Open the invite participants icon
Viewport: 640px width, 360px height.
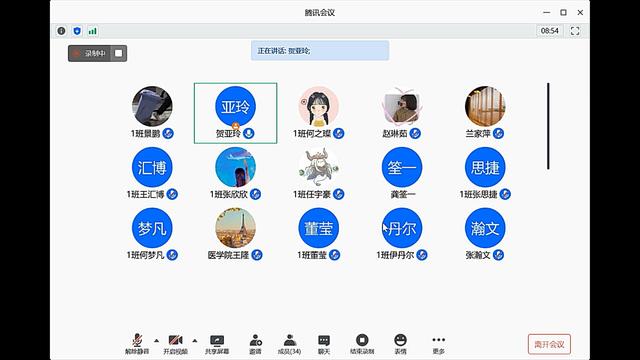tap(256, 344)
